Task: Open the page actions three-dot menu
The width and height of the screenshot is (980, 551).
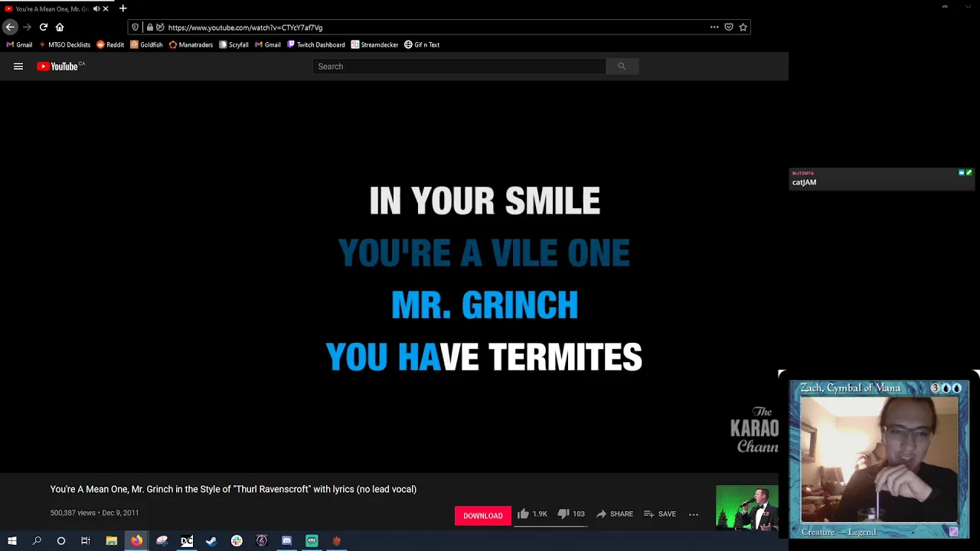Action: [x=714, y=27]
